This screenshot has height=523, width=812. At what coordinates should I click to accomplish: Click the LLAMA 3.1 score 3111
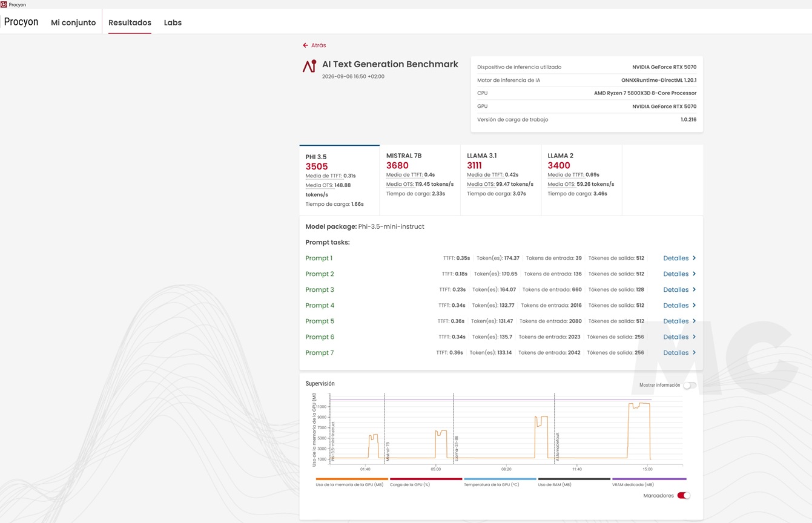point(474,165)
